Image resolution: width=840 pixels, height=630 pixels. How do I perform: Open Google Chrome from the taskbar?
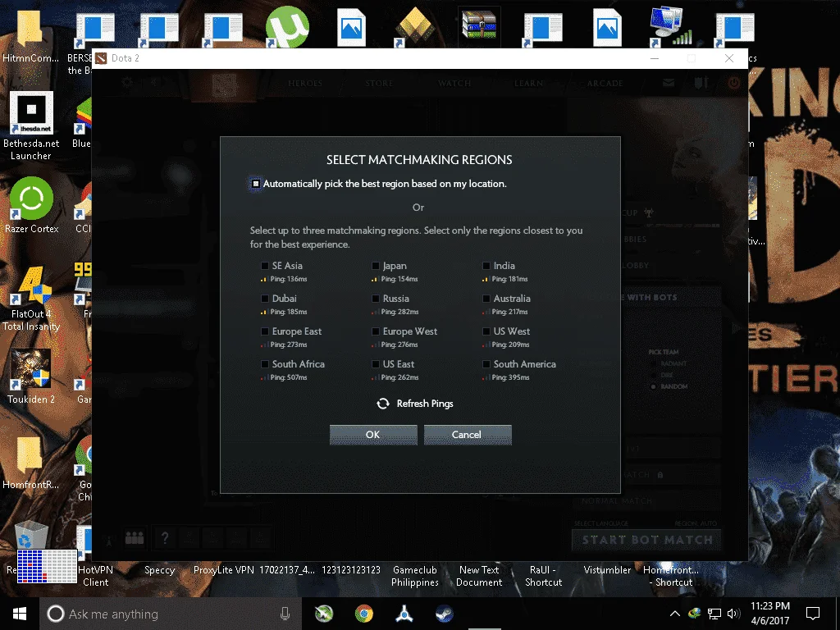point(363,614)
